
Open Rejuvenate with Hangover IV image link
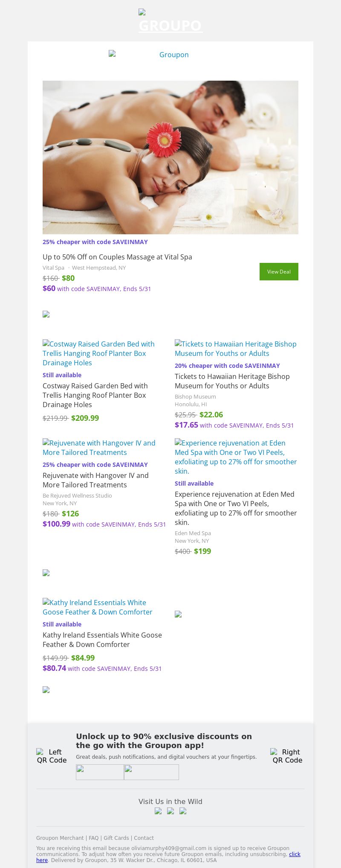99,448
